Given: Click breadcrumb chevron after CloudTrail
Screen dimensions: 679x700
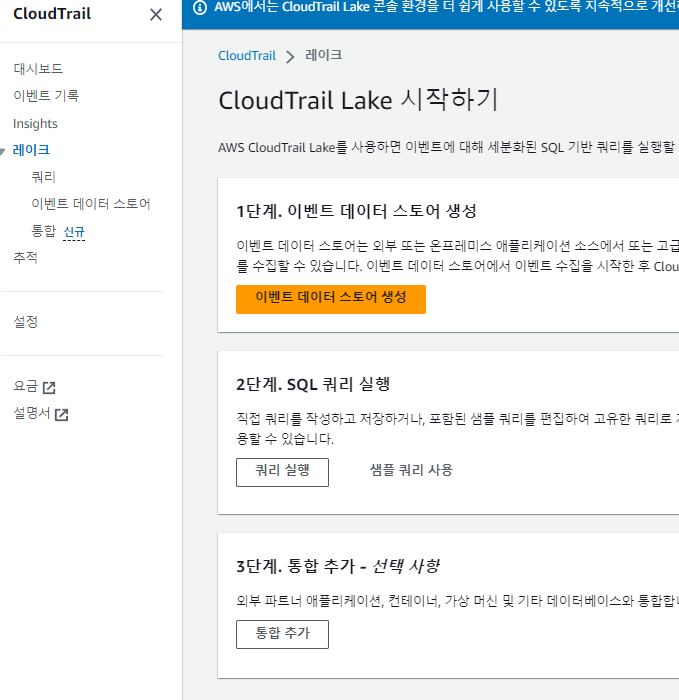Looking at the screenshot, I should 290,57.
